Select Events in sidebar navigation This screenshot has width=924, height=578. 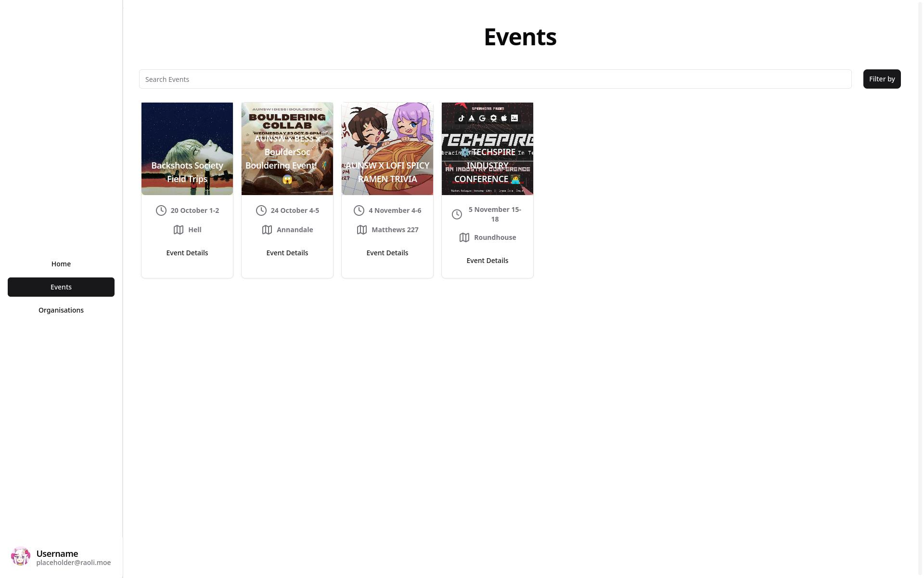pos(61,287)
